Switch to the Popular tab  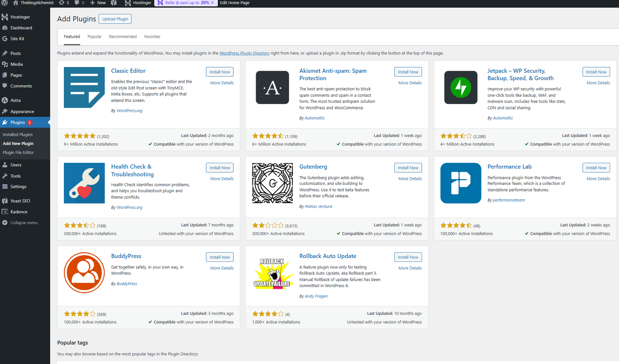94,37
